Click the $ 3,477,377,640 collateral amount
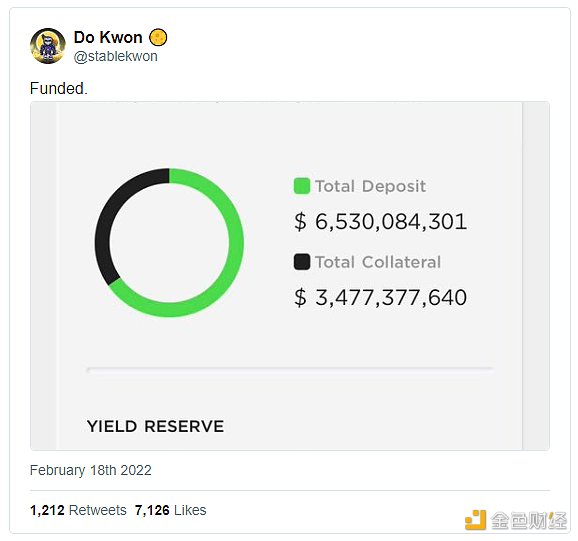The height and width of the screenshot is (541, 578). (380, 297)
